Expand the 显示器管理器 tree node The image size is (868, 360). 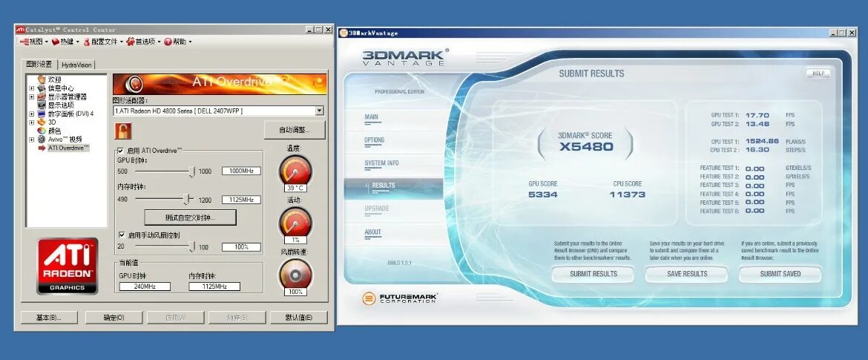32,96
